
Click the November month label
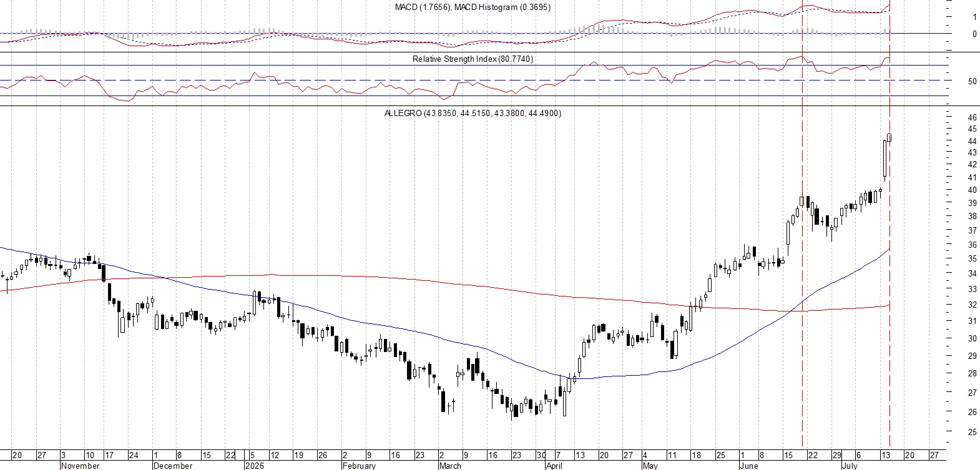pyautogui.click(x=81, y=466)
